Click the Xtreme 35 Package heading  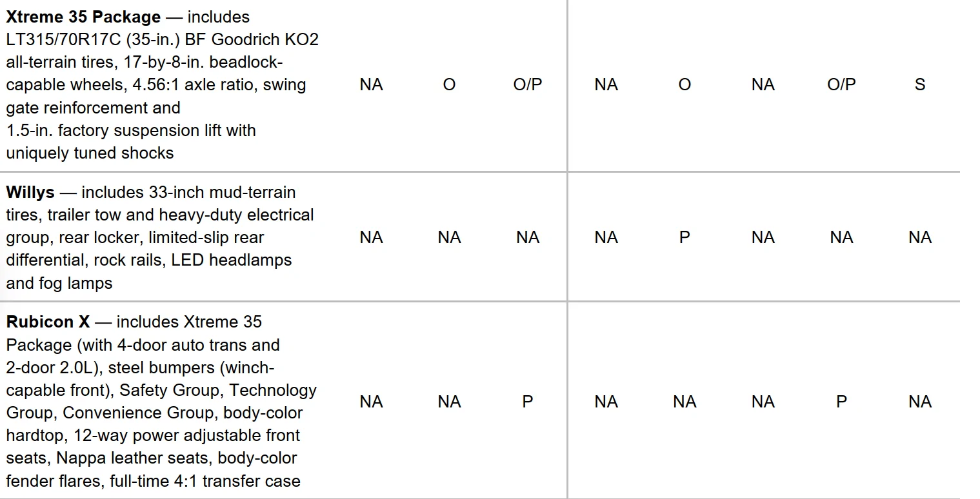click(x=83, y=17)
